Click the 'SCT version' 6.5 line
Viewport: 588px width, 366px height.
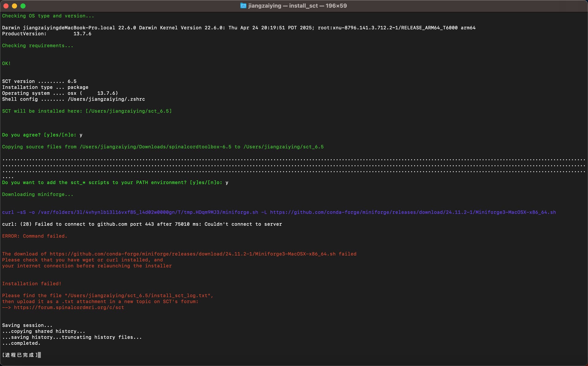click(x=39, y=81)
